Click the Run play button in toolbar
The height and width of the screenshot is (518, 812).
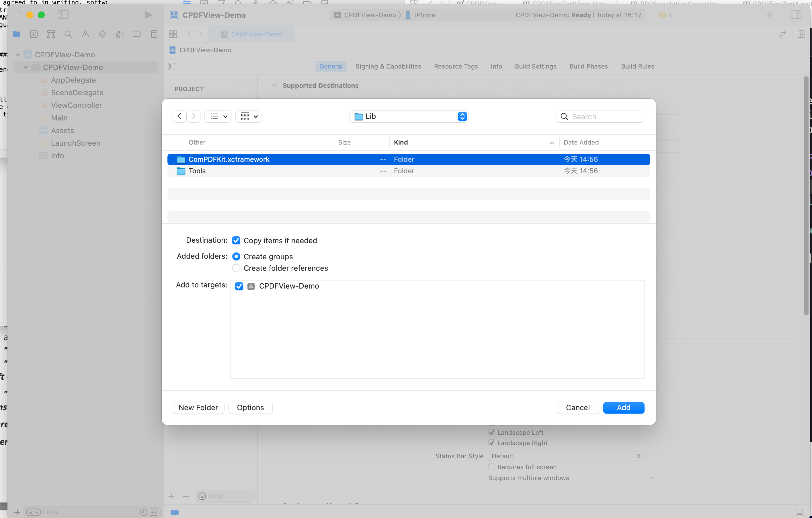click(148, 15)
